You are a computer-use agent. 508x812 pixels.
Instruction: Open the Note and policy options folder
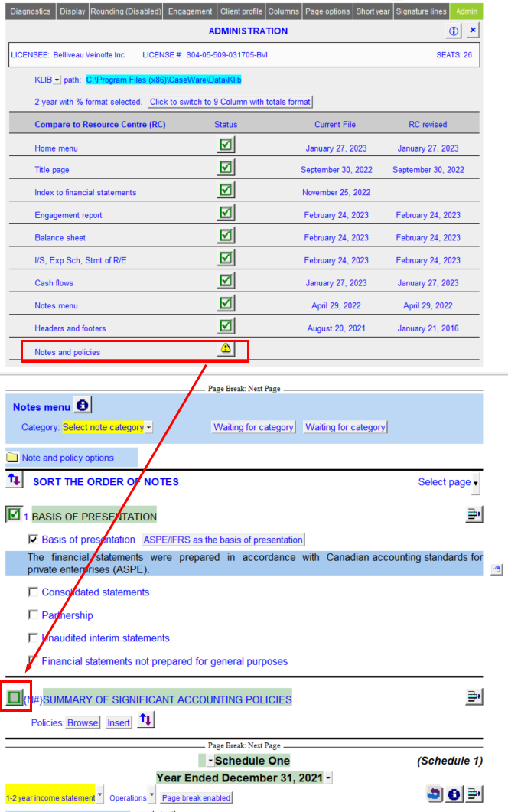click(x=12, y=458)
